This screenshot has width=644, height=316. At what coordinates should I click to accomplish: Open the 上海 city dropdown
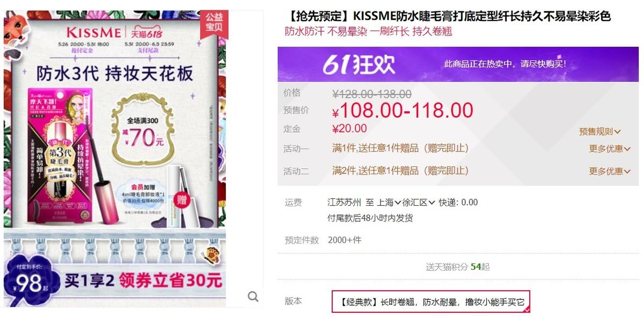click(x=389, y=203)
